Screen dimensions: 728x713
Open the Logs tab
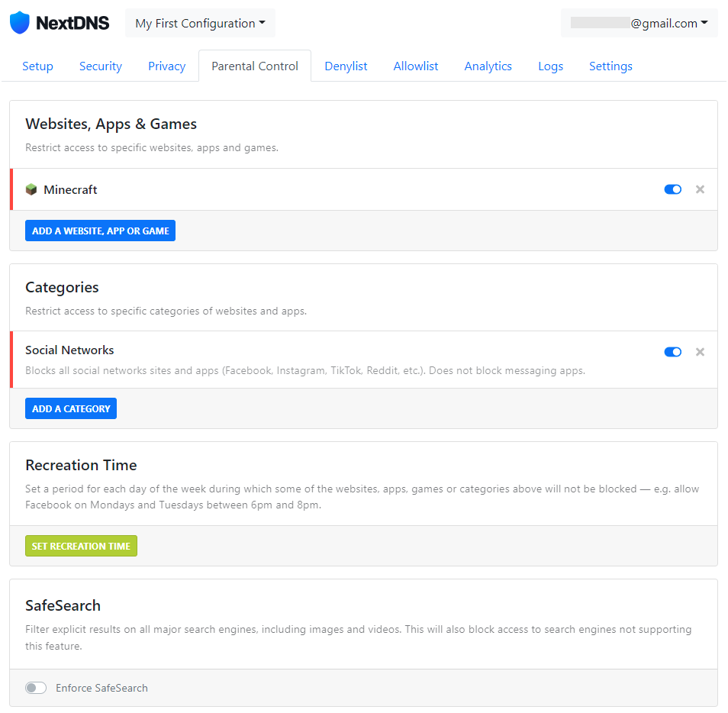tap(550, 66)
